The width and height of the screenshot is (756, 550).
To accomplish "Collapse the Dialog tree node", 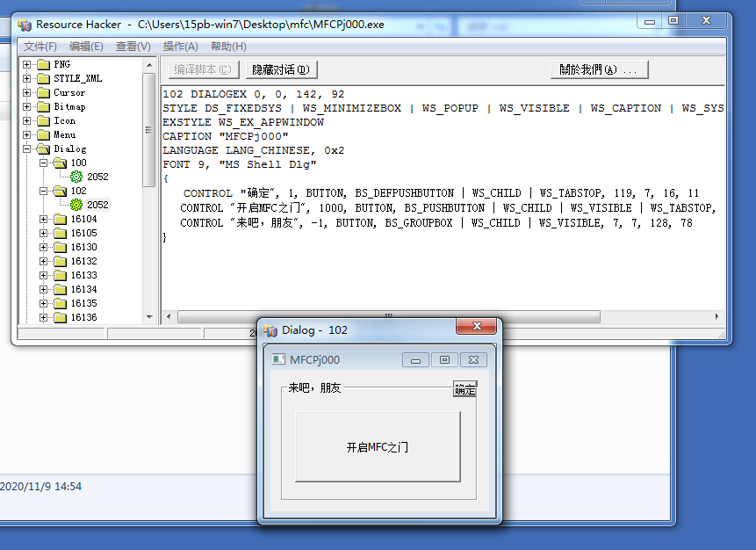I will (27, 148).
